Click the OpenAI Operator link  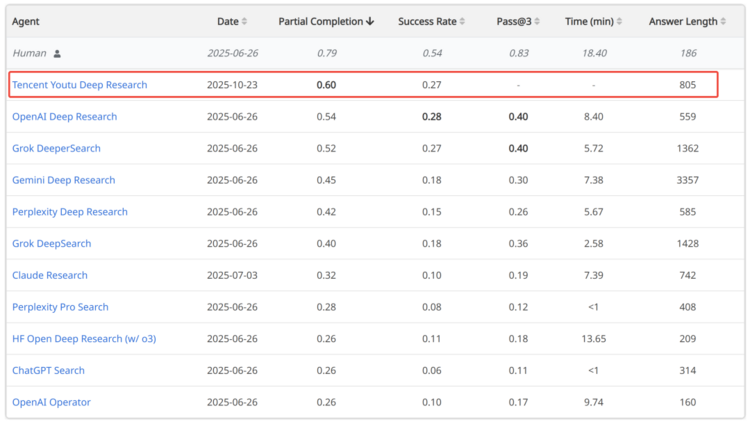click(51, 403)
